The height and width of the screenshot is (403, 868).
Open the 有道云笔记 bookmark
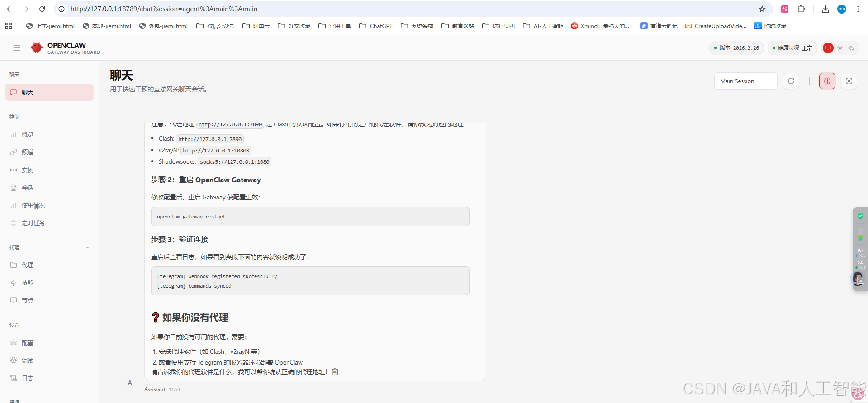[x=659, y=26]
